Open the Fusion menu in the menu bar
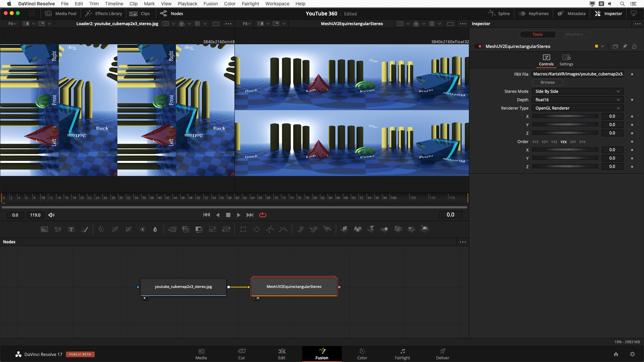 [211, 4]
